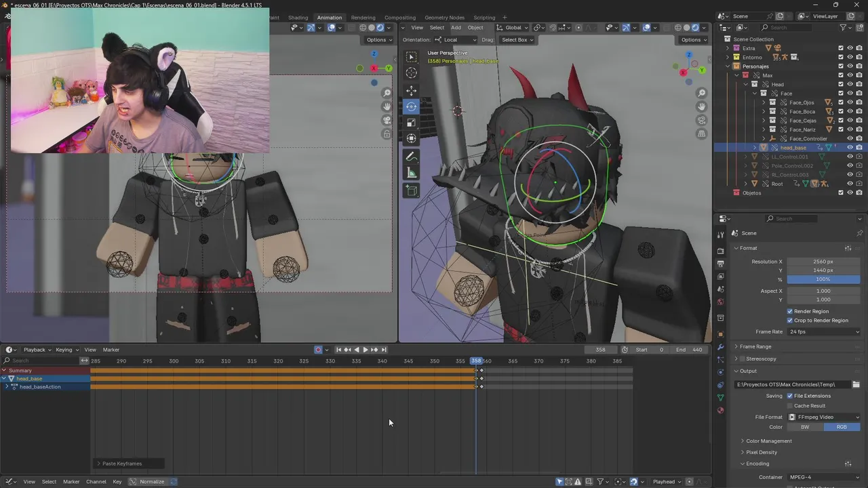Click the folder icon beside the output path
The height and width of the screenshot is (488, 868).
click(856, 384)
